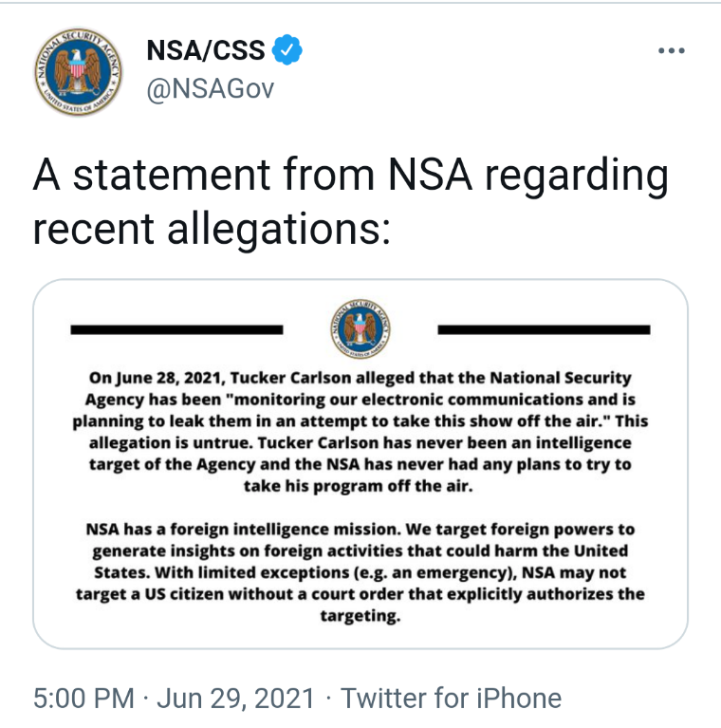
Task: Click the tweet text about recent allegations
Action: point(350,201)
